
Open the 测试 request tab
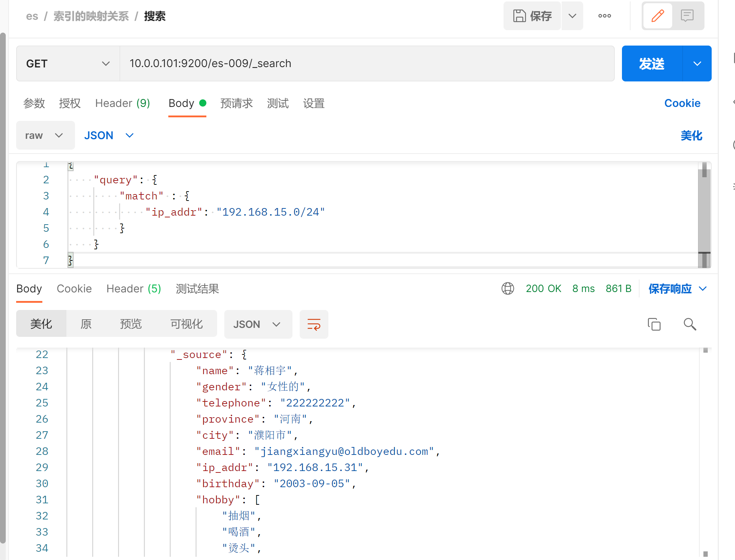[x=278, y=103]
